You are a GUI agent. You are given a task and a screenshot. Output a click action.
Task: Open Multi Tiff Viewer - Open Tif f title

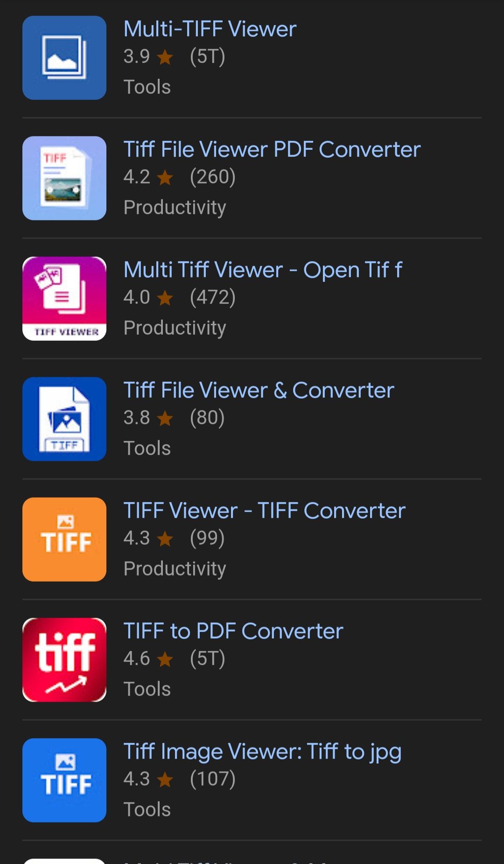[263, 270]
